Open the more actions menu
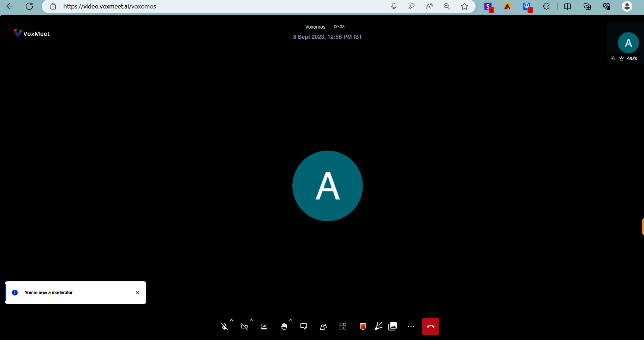This screenshot has width=644, height=340. pyautogui.click(x=411, y=326)
